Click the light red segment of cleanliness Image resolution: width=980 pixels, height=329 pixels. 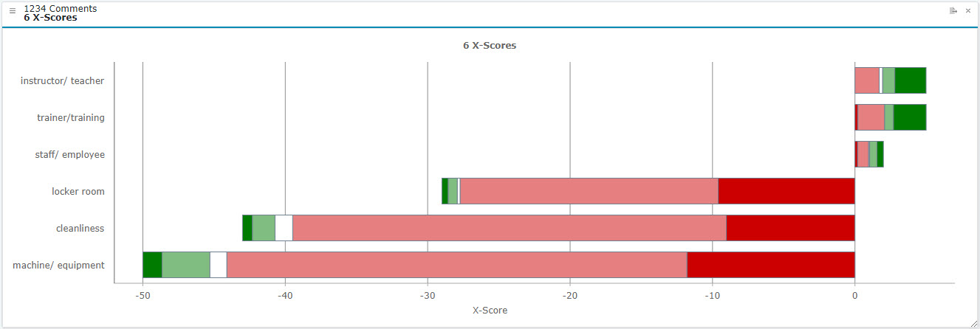510,228
